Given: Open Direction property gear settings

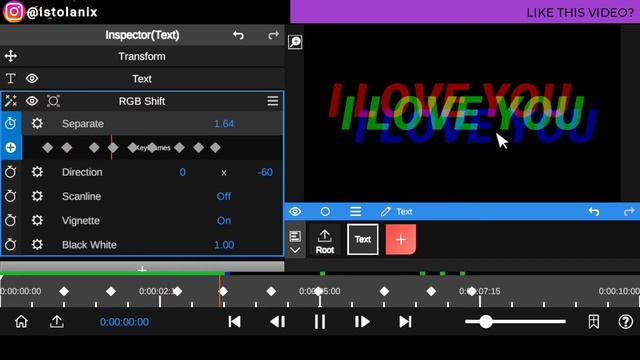Looking at the screenshot, I should (x=37, y=172).
